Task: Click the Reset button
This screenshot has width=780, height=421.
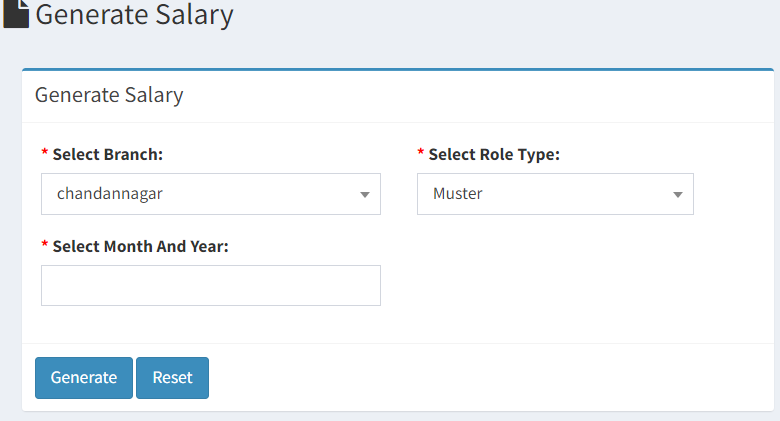Action: [x=173, y=378]
